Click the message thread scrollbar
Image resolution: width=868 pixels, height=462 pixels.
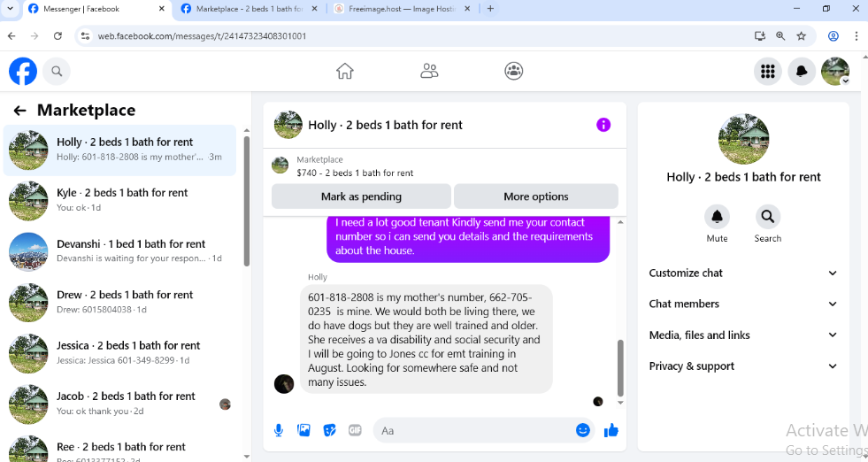coord(620,368)
